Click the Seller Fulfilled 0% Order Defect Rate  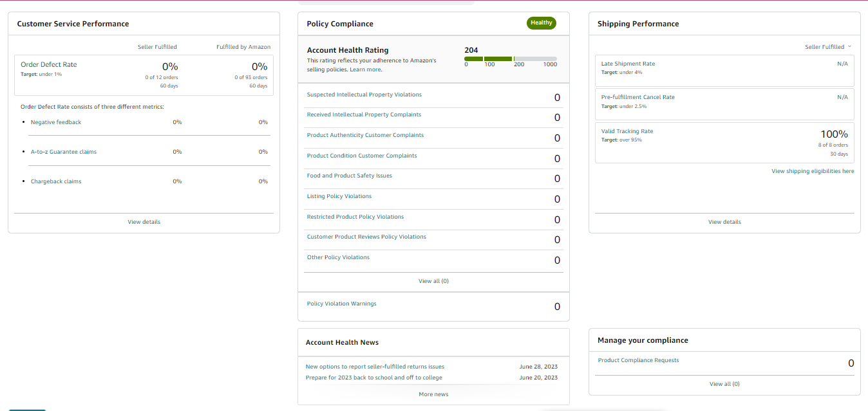click(170, 66)
